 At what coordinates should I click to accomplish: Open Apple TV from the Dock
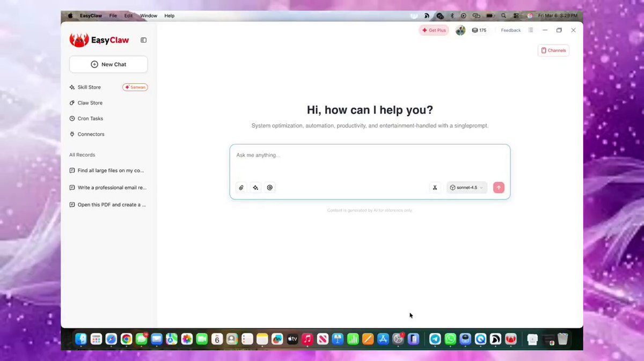[292, 339]
